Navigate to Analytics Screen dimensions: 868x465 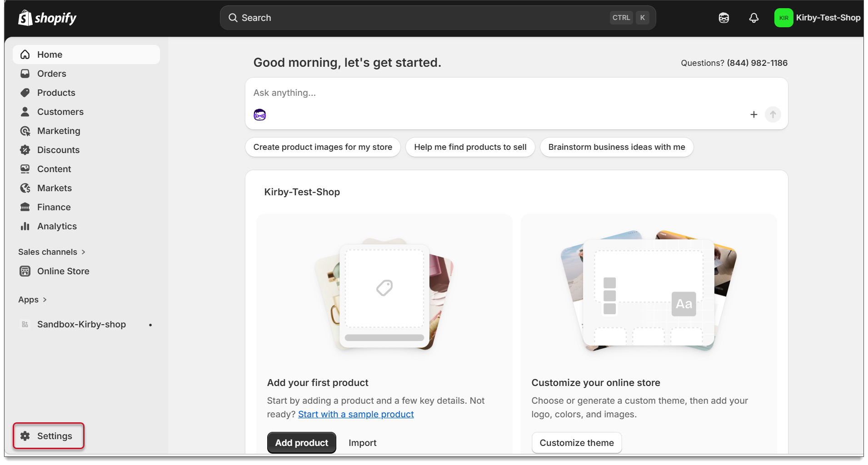tap(86, 226)
